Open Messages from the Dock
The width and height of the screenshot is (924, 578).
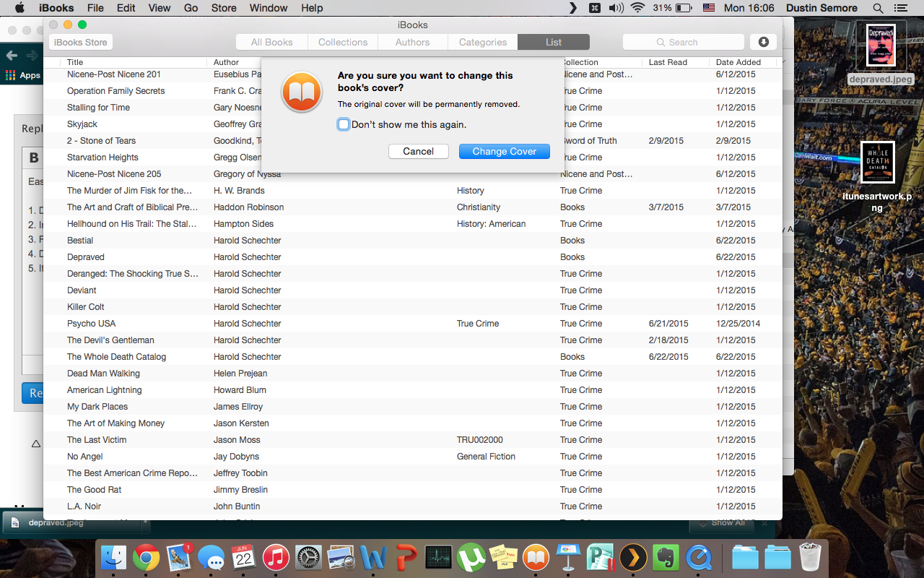[x=211, y=558]
